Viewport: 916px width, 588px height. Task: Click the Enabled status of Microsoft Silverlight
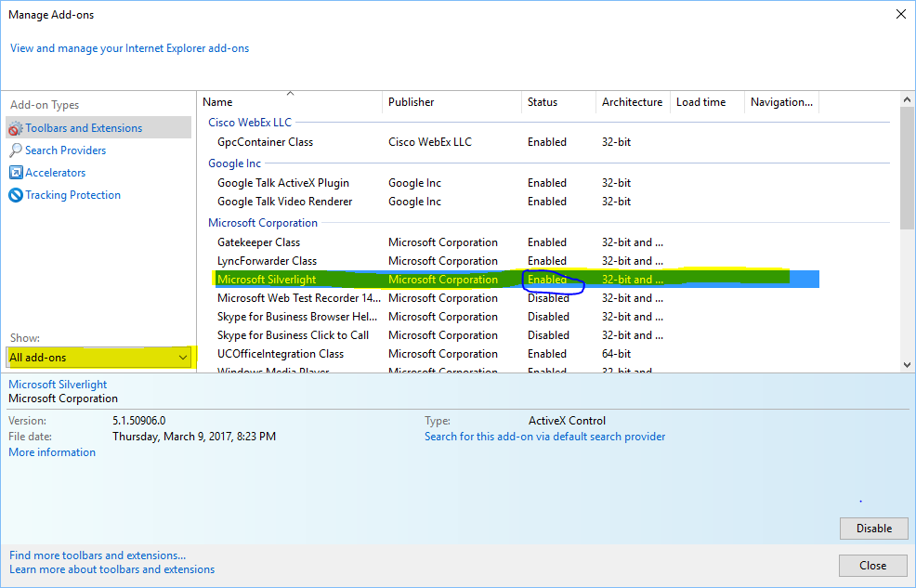coord(547,280)
